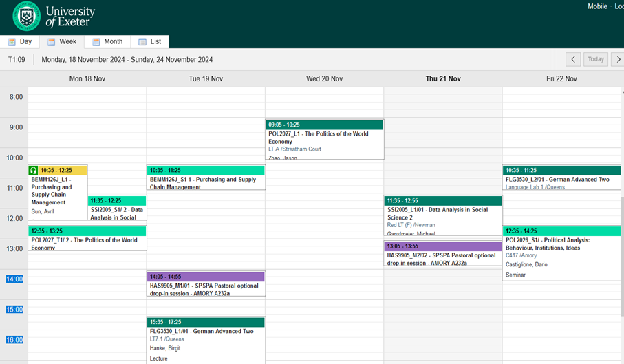The width and height of the screenshot is (624, 364).
Task: Select the Mon 18 Nov column header
Action: (87, 79)
